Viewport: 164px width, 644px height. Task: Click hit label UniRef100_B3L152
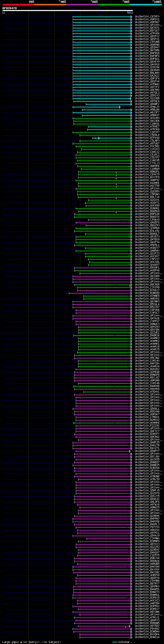point(147,231)
